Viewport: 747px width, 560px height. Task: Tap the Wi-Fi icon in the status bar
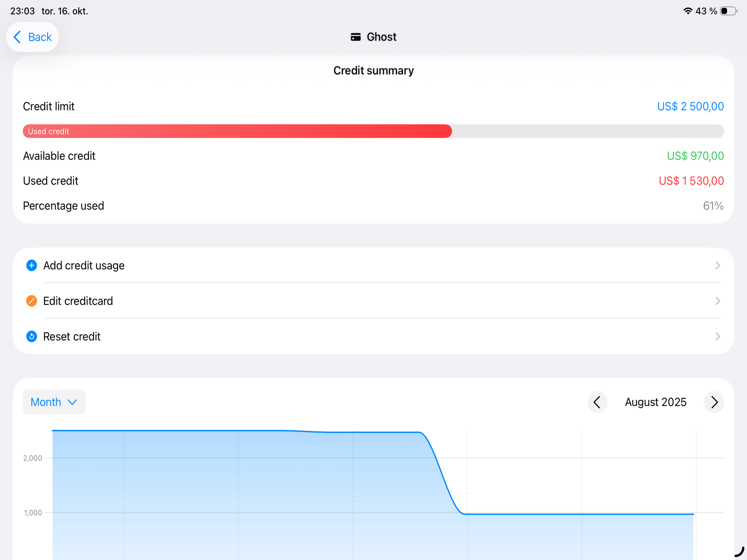688,11
